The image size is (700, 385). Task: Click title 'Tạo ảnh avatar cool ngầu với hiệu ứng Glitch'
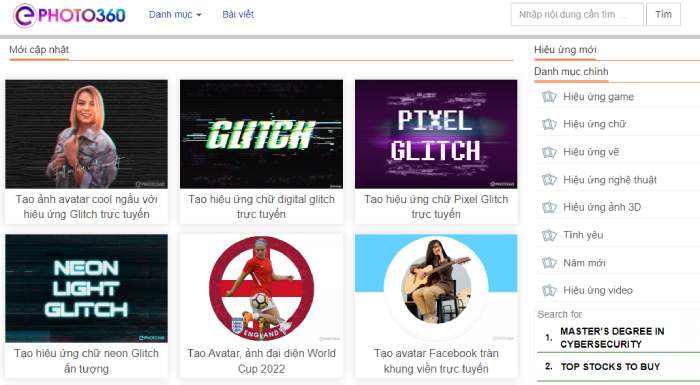[87, 207]
